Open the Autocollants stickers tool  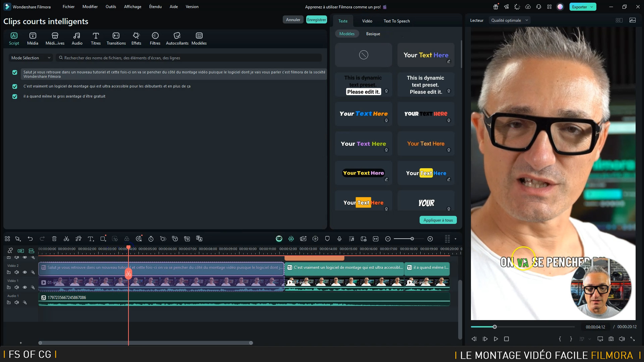click(x=177, y=39)
